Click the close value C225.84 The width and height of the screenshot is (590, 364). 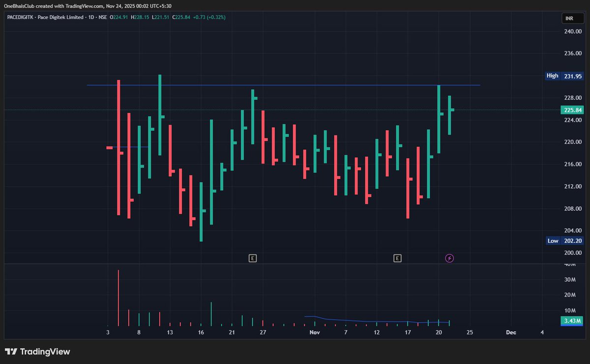click(x=180, y=17)
